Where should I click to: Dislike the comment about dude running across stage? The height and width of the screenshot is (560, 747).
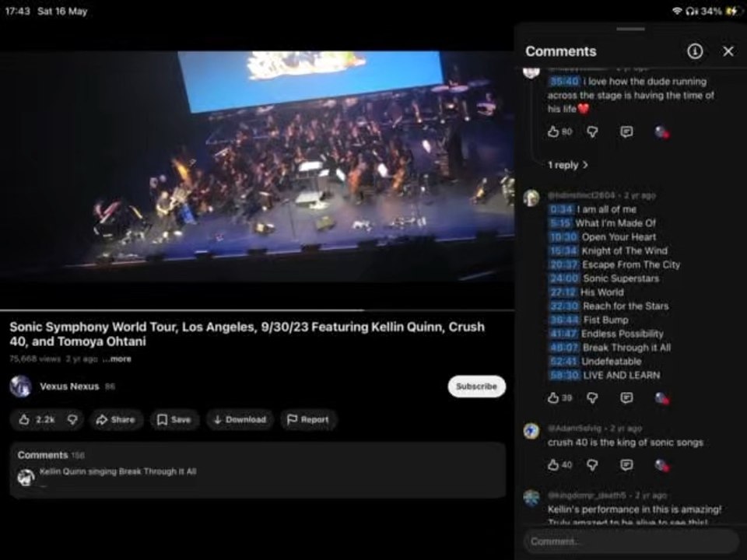(592, 132)
